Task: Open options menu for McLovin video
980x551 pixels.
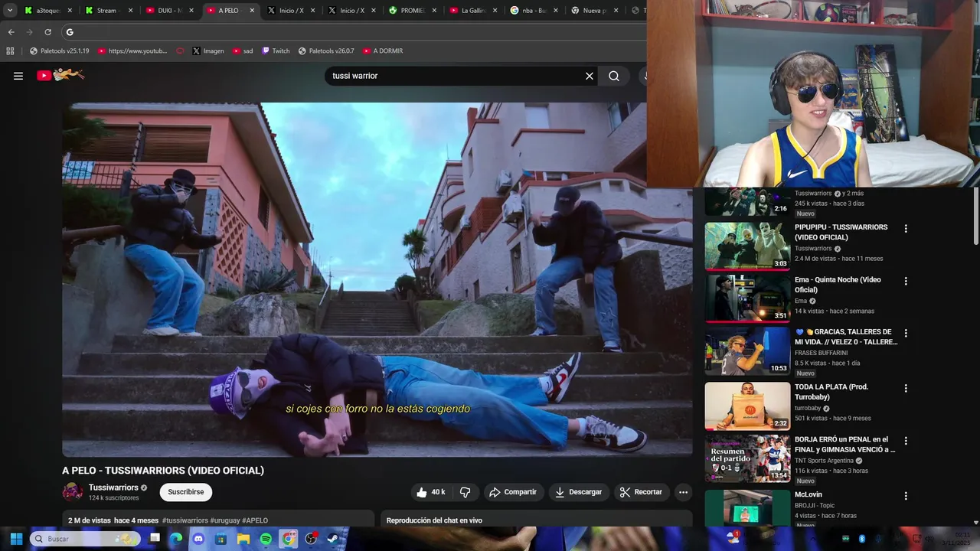Action: 906,496
